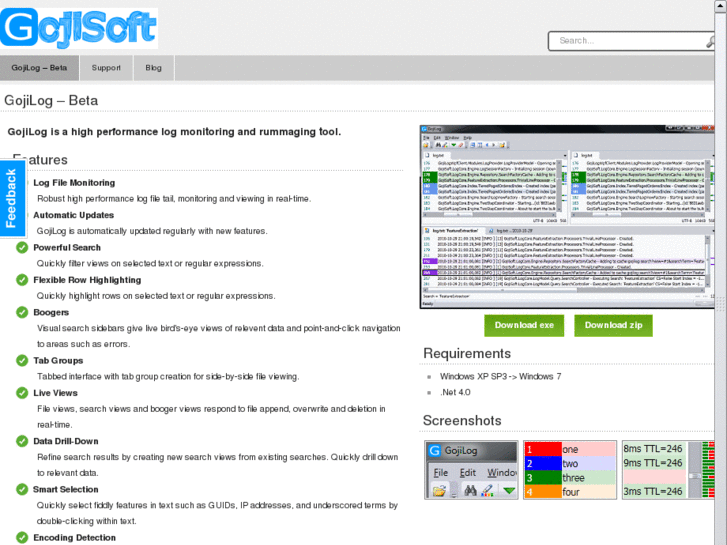727x545 pixels.
Task: Click the scrollbar up arrow
Action: click(721, 6)
